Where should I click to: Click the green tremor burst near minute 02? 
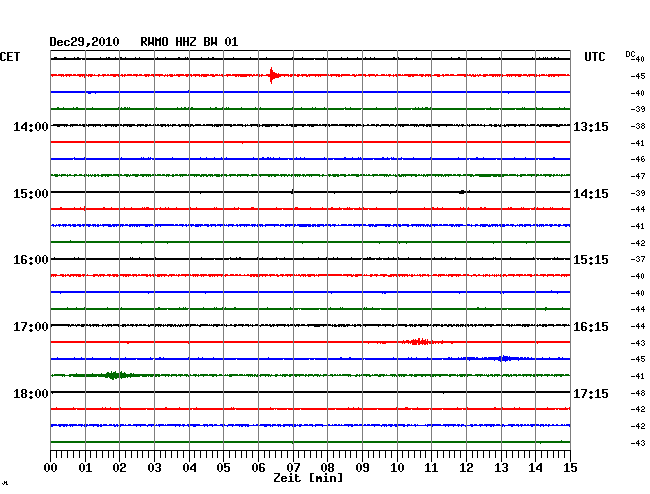[114, 375]
